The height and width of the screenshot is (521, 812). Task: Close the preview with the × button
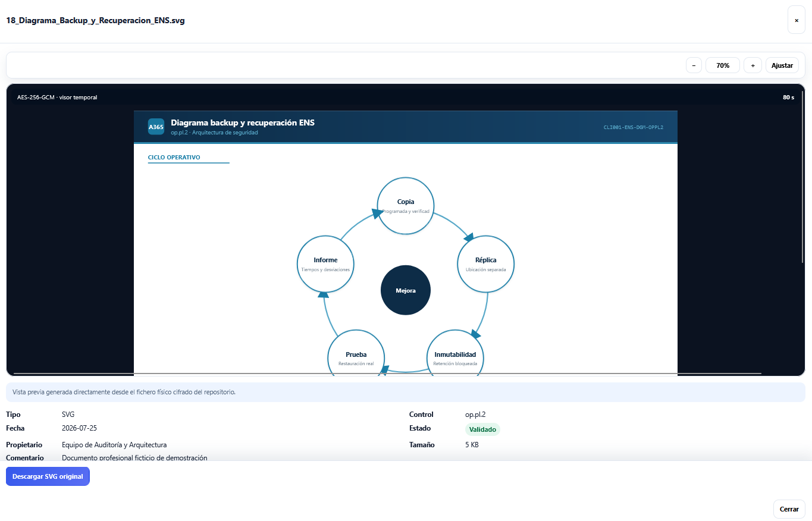pos(796,20)
